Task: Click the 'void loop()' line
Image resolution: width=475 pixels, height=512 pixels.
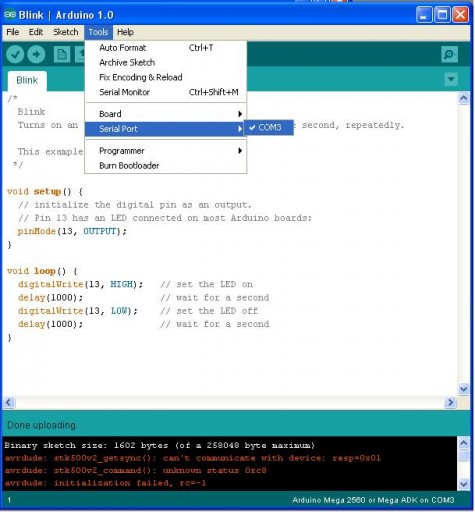Action: point(42,271)
